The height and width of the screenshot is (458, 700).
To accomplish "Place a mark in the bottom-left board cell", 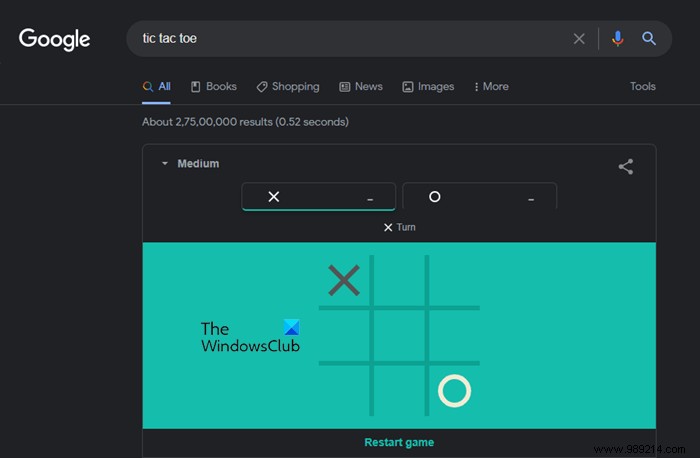I will (x=344, y=391).
